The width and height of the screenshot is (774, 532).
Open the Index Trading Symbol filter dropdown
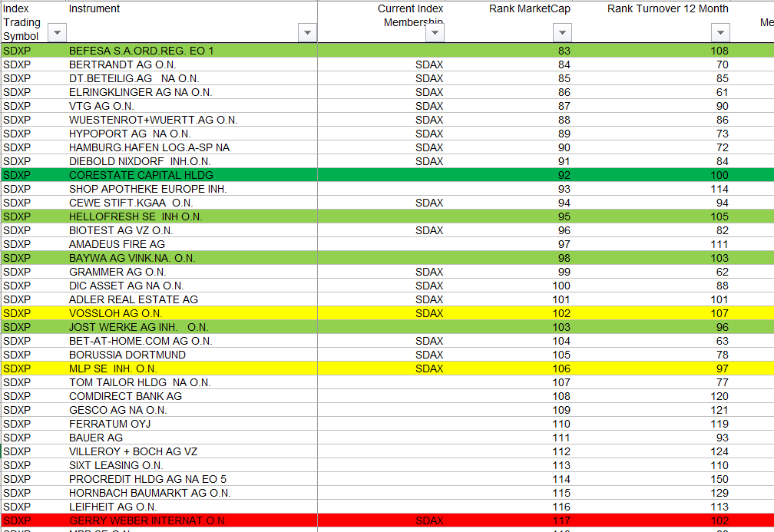click(57, 32)
